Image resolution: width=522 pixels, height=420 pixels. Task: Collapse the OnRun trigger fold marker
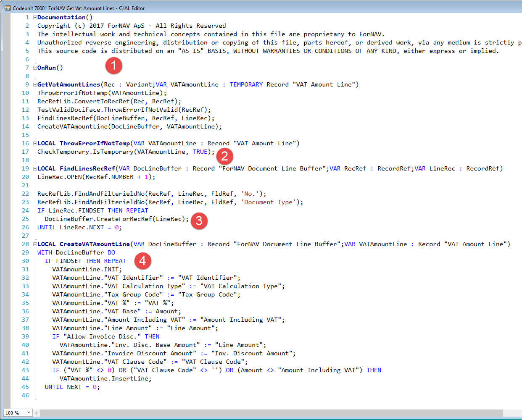click(35, 68)
